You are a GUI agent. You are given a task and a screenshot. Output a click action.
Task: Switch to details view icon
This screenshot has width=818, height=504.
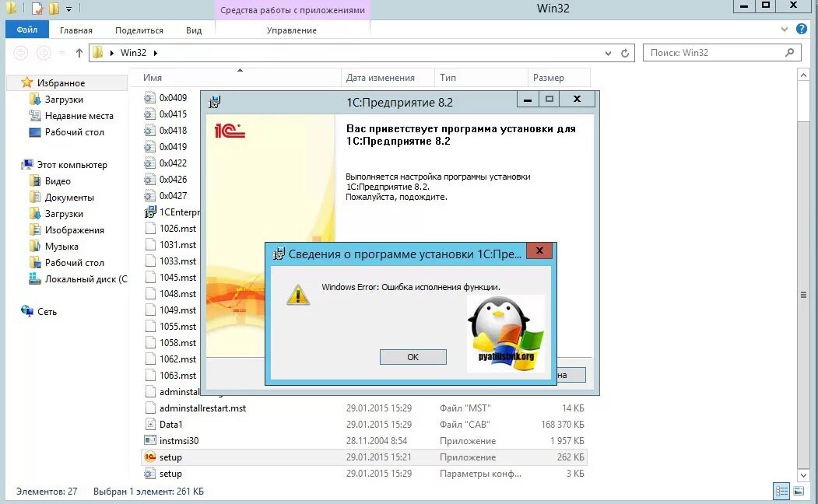pos(781,491)
